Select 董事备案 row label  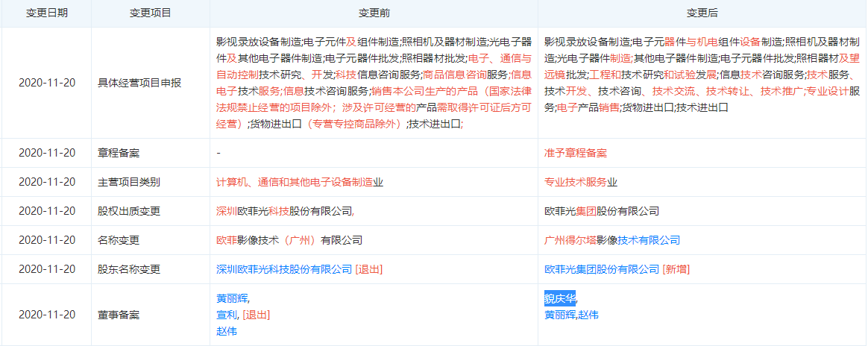pos(119,315)
